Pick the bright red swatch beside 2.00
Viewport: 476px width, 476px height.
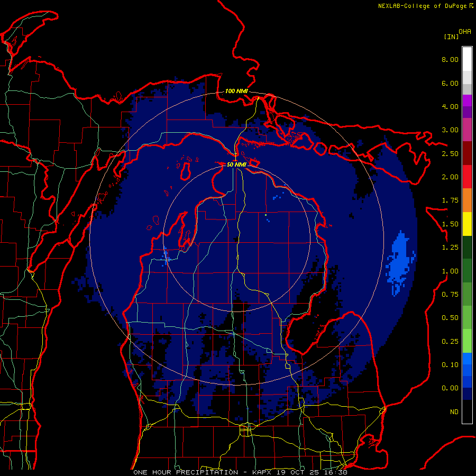pos(467,177)
